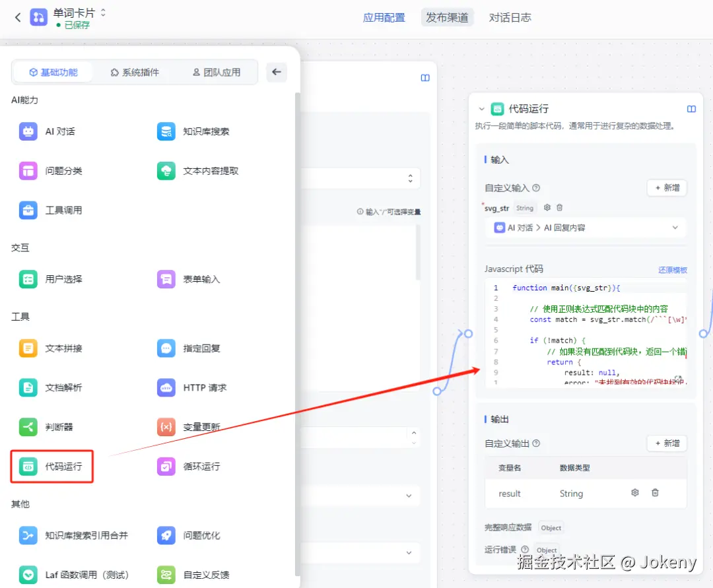The height and width of the screenshot is (588, 713).
Task: Add a 问题分类 node
Action: coord(51,171)
